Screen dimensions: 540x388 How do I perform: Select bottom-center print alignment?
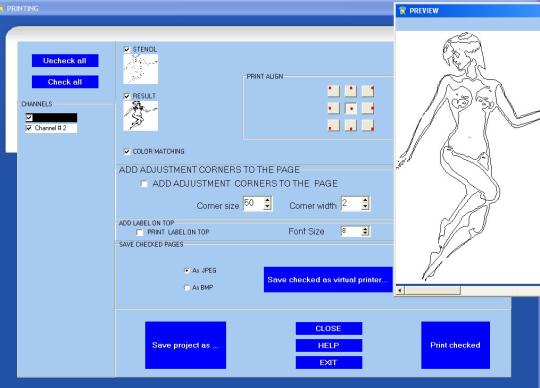coord(351,126)
